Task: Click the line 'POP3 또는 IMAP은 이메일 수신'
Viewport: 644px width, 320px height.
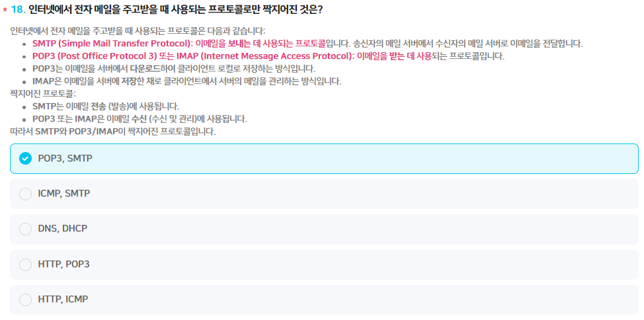Action: pos(140,120)
